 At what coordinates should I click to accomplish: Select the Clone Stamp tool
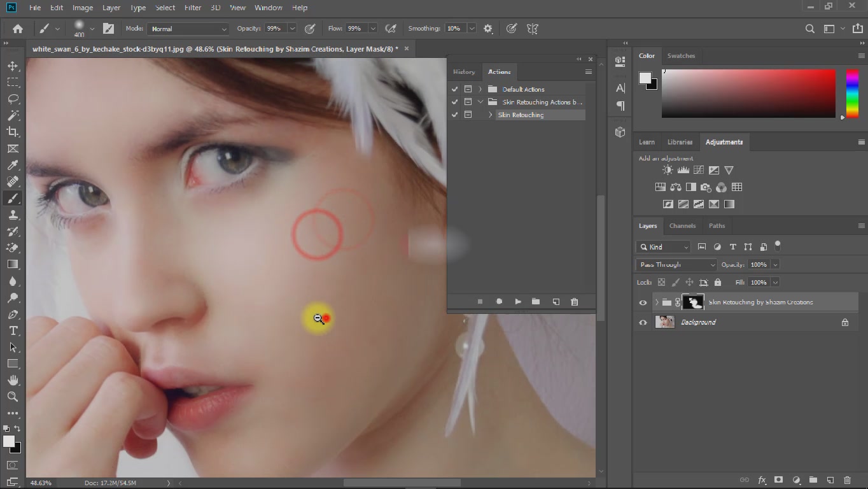click(x=13, y=215)
